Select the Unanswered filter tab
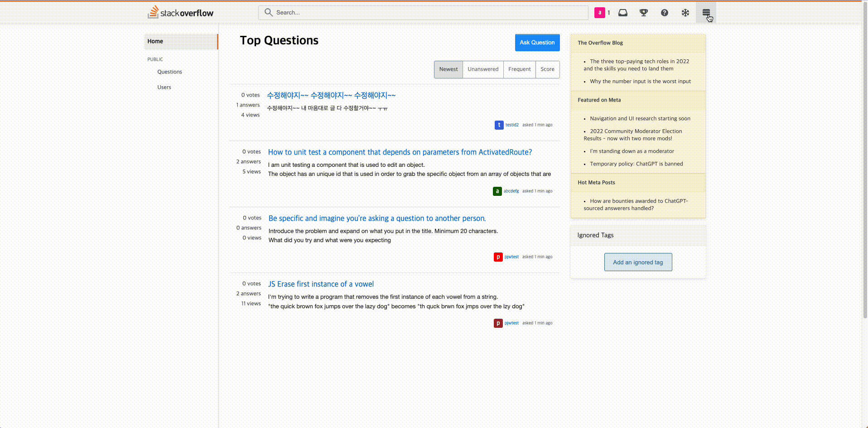The height and width of the screenshot is (428, 868). coord(483,69)
